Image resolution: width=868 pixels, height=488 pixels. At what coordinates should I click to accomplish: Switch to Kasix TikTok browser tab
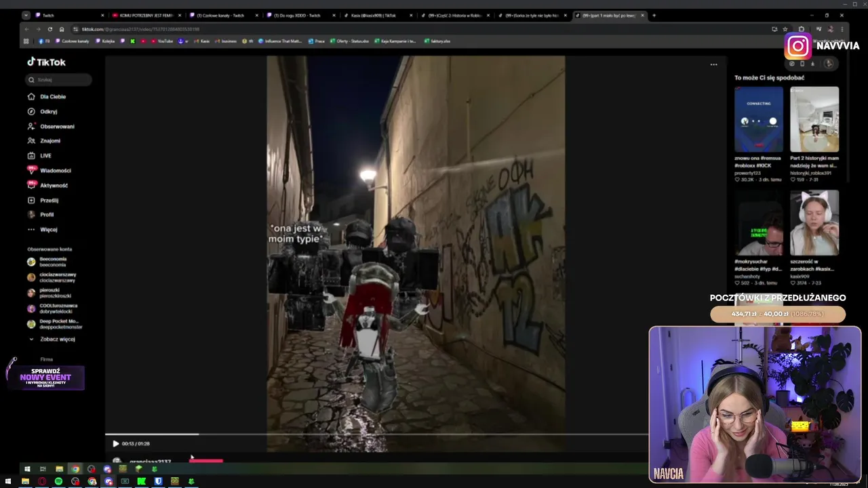point(377,15)
